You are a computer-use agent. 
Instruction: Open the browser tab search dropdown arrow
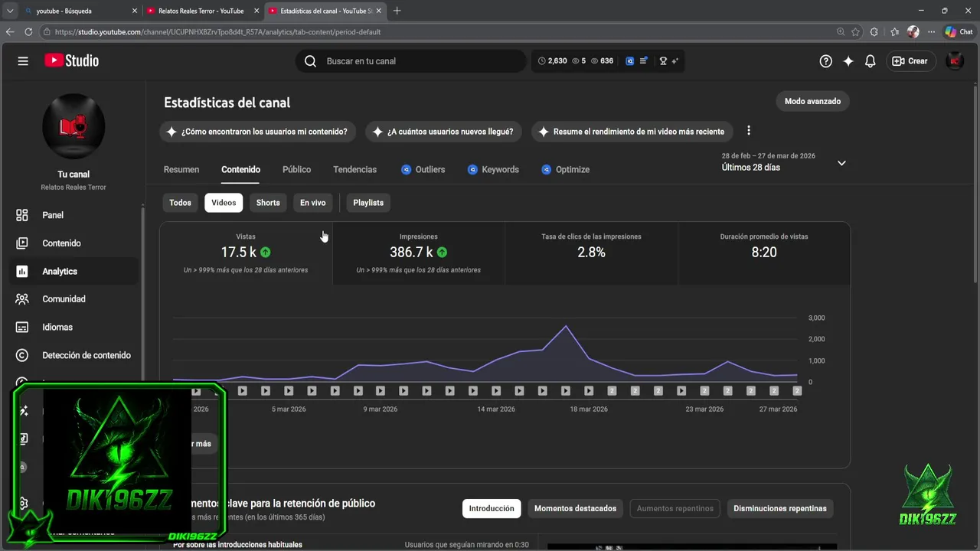pyautogui.click(x=10, y=11)
